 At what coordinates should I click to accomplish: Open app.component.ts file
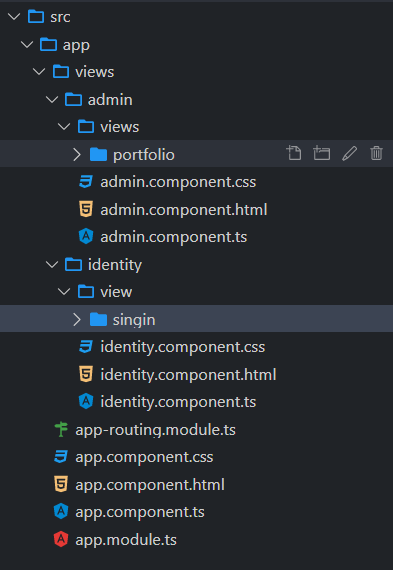(x=140, y=513)
